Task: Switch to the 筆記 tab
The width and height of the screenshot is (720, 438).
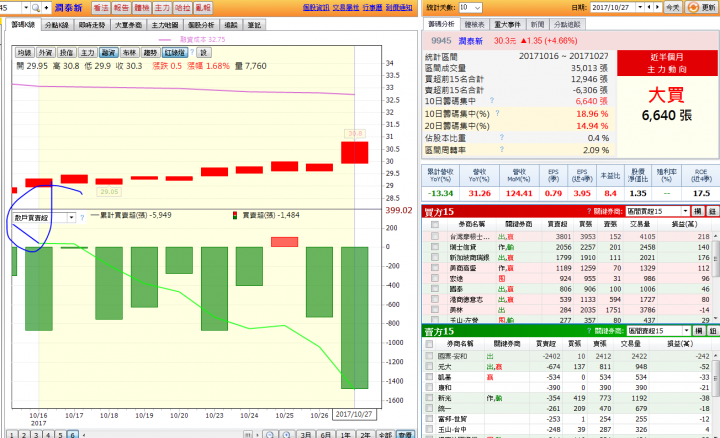Action: [254, 25]
